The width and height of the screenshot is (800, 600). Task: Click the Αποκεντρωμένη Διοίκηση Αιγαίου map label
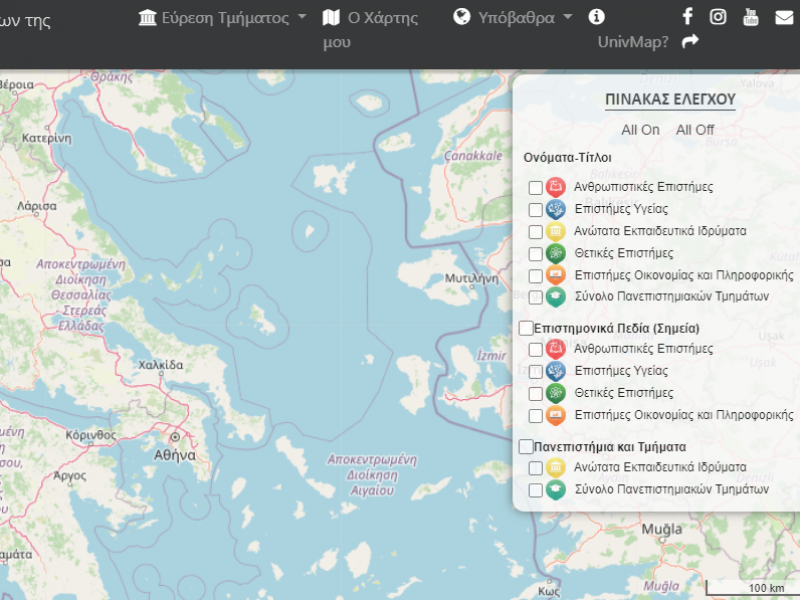372,475
